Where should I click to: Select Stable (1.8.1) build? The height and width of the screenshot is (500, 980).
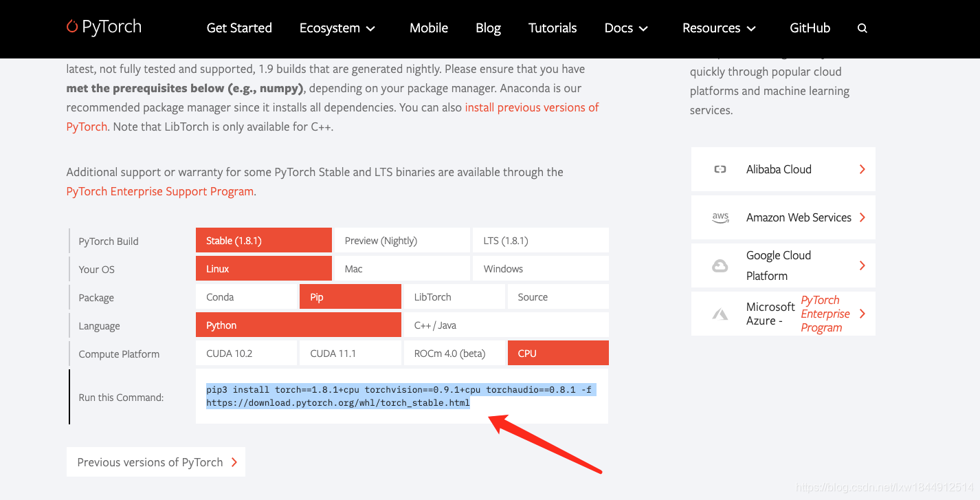(264, 241)
